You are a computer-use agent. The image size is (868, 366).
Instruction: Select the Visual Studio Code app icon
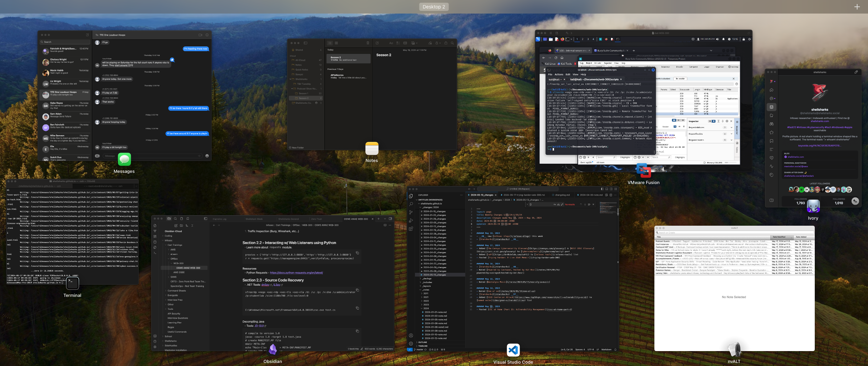tap(513, 350)
